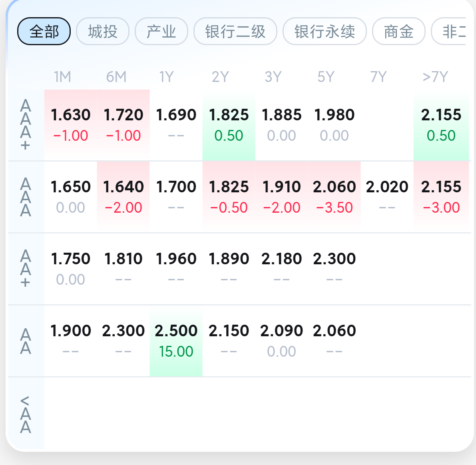The height and width of the screenshot is (465, 476).
Task: Select the 银行二级 filter
Action: [235, 31]
